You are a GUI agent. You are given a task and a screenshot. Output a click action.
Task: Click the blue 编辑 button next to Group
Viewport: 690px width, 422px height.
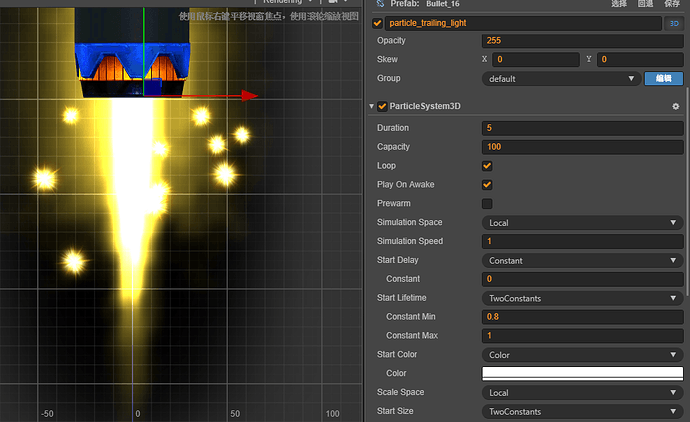pos(663,78)
